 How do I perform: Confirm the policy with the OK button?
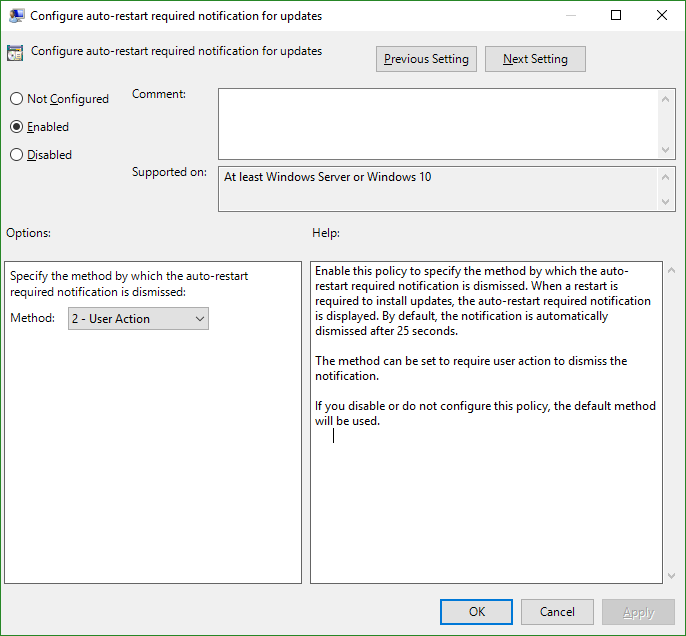(476, 612)
